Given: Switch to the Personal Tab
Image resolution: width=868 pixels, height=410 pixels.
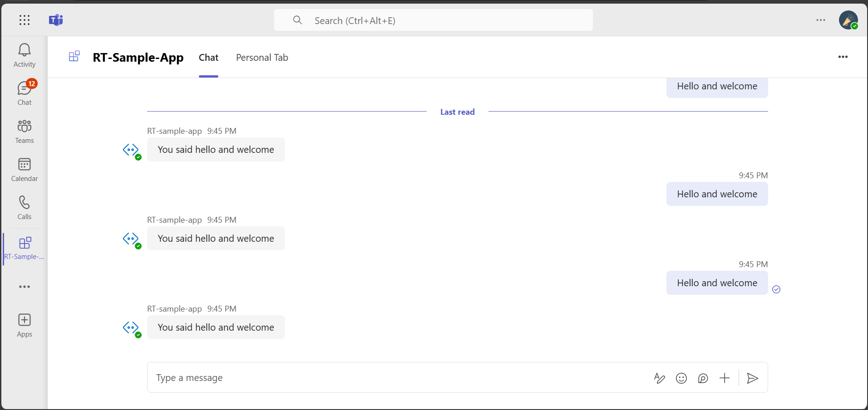Looking at the screenshot, I should (262, 58).
